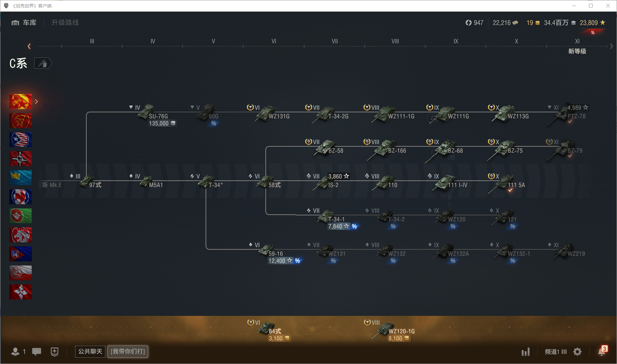The height and width of the screenshot is (364, 617).
Task: Select the USA nation flag
Action: pos(21,140)
